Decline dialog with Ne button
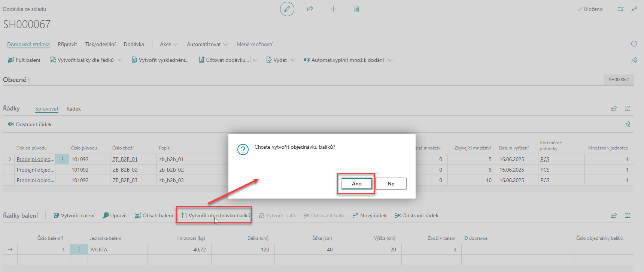Screen dimensions: 644x272 391,184
